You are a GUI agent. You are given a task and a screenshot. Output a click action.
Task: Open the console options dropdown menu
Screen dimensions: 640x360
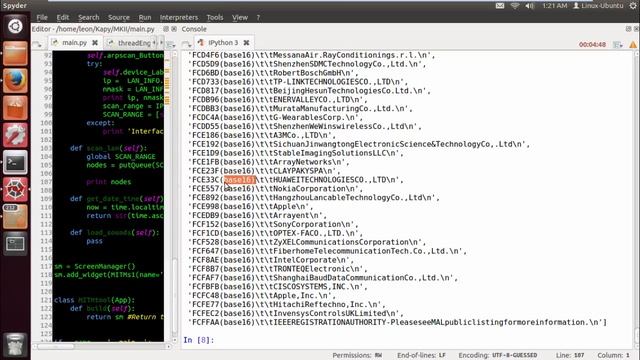[618, 44]
